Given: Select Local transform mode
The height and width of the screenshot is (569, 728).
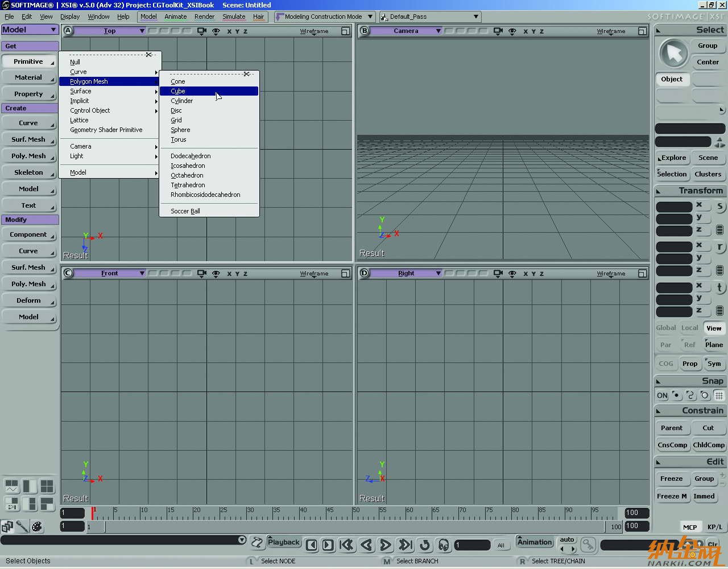Looking at the screenshot, I should point(690,328).
